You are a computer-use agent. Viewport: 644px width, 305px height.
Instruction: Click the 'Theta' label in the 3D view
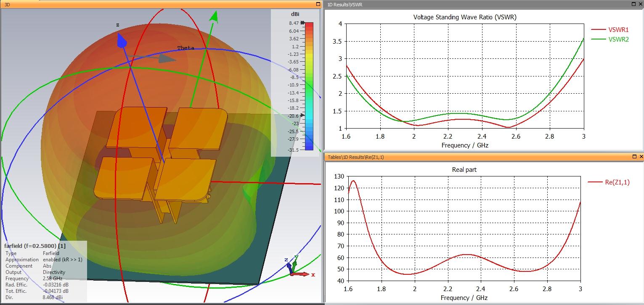point(186,48)
